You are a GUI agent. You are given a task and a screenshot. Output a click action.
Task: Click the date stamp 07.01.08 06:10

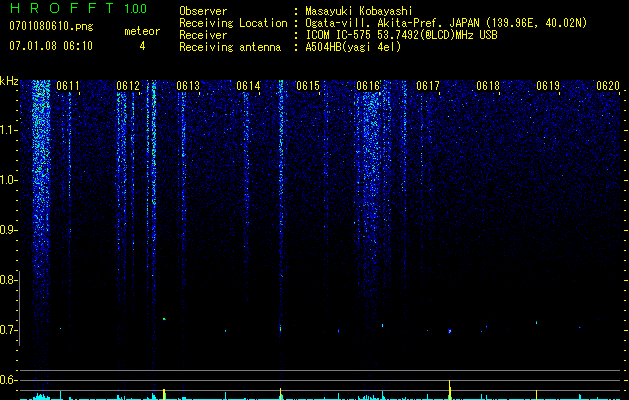click(51, 46)
